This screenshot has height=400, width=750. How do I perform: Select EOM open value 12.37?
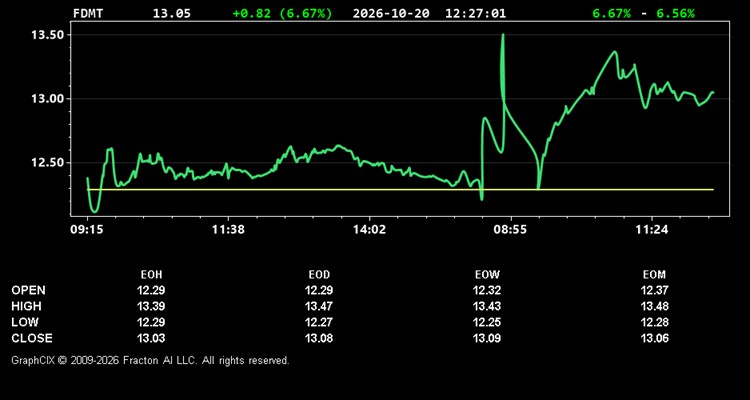pyautogui.click(x=654, y=290)
